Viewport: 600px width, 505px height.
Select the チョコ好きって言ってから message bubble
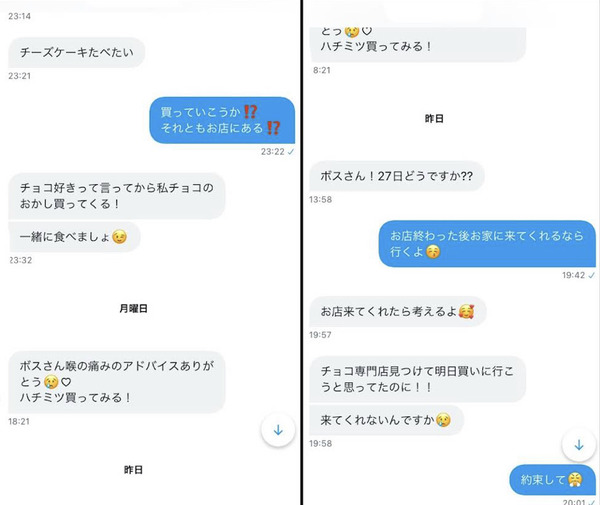click(117, 196)
